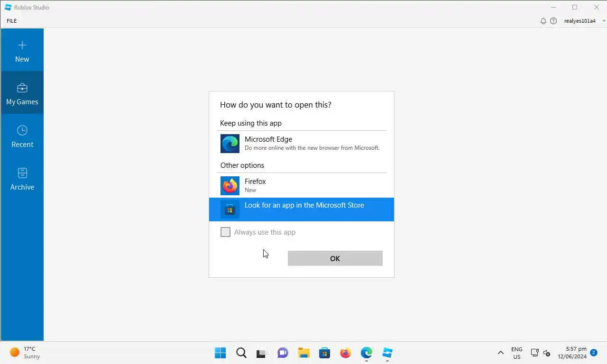The image size is (607, 364).
Task: Open the ENG US language switcher
Action: (517, 353)
